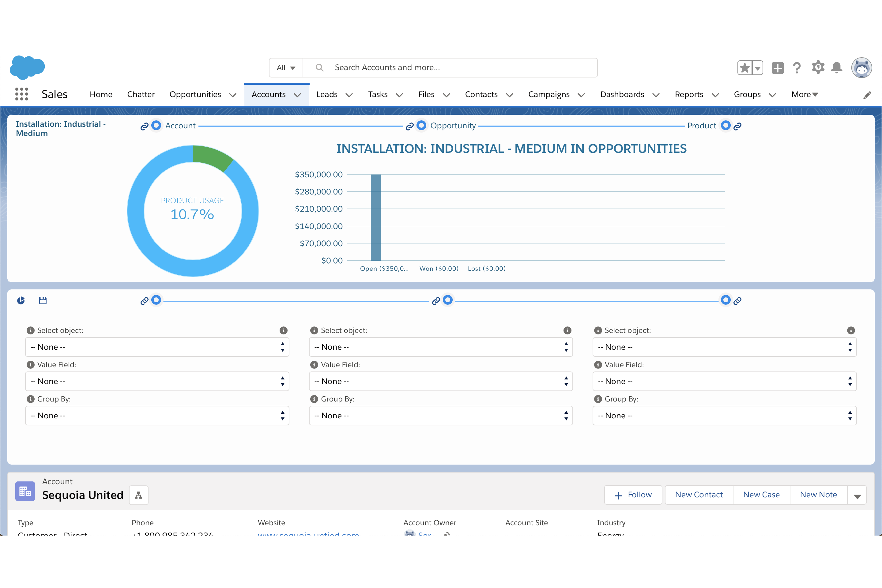Toggle the blue connector circle beside Product

(726, 125)
